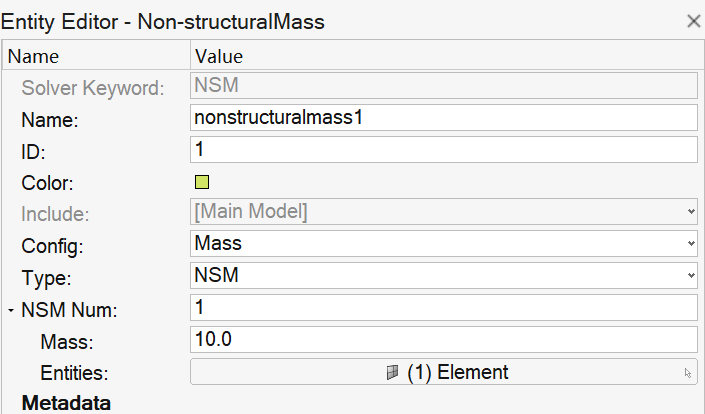This screenshot has height=414, width=705.
Task: Close the Entity Editor panel
Action: point(694,21)
